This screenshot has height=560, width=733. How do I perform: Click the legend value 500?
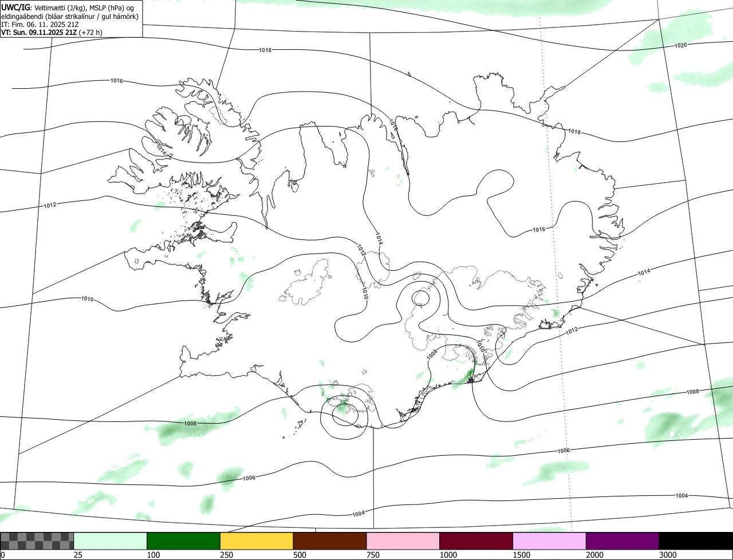point(301,555)
